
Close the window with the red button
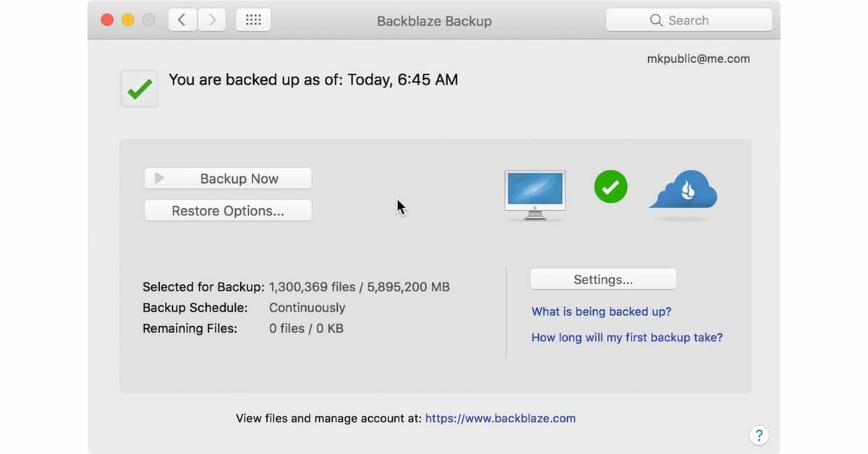click(107, 20)
